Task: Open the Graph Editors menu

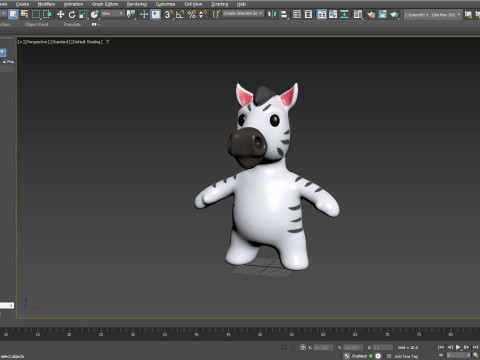Action: click(105, 4)
